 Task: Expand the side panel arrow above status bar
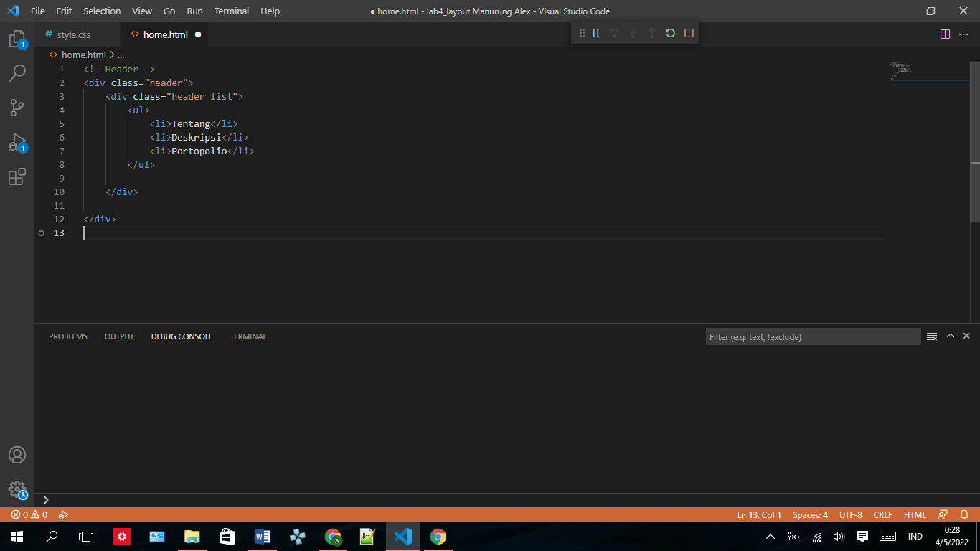[46, 500]
